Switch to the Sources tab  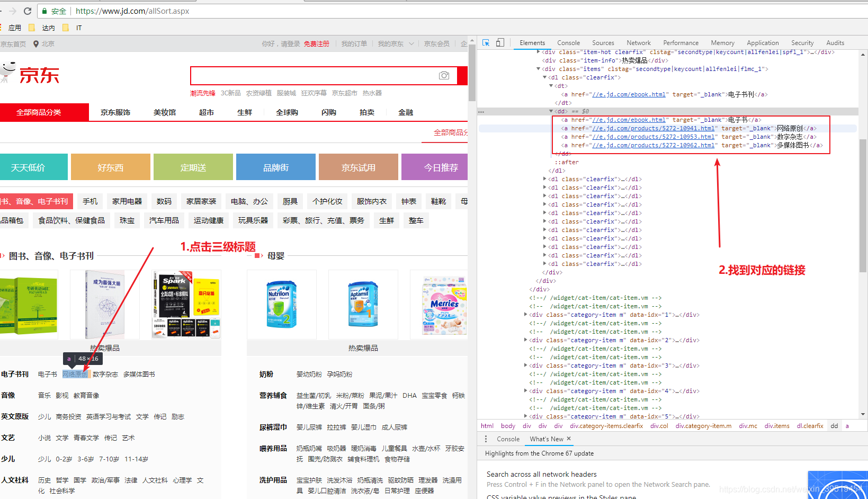pyautogui.click(x=603, y=43)
